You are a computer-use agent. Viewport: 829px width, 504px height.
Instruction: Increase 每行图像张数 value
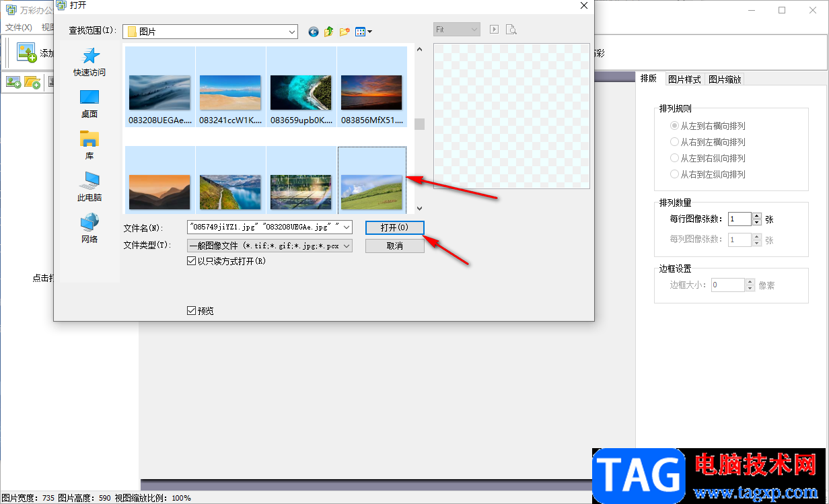pos(757,215)
